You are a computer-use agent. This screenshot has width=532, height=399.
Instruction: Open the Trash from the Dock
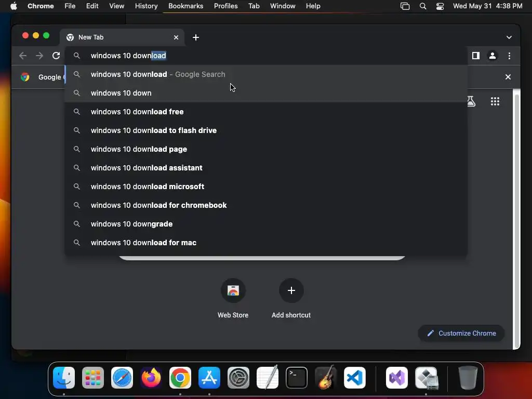click(468, 378)
